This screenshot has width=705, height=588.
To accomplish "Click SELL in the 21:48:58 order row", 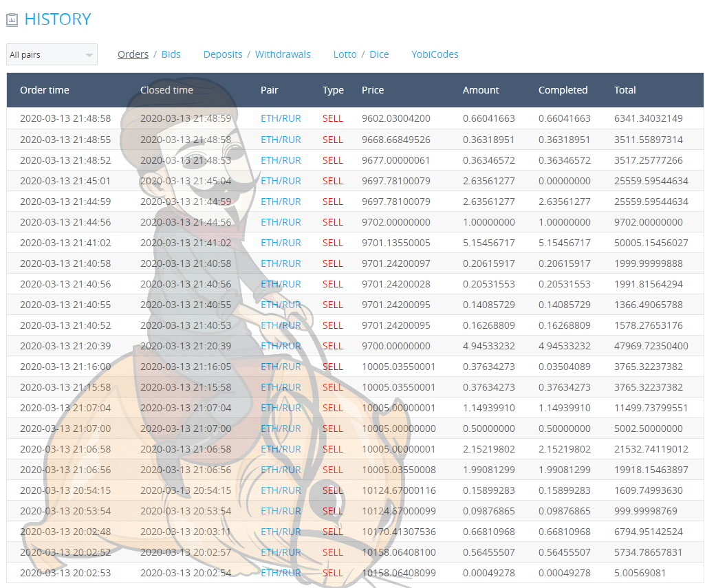I will 333,118.
